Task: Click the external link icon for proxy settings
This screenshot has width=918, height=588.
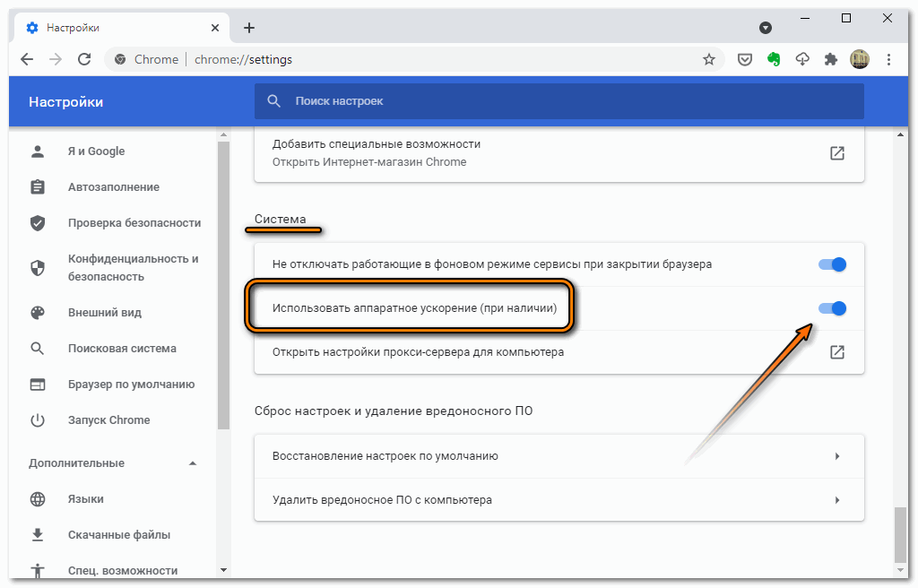Action: 836,352
